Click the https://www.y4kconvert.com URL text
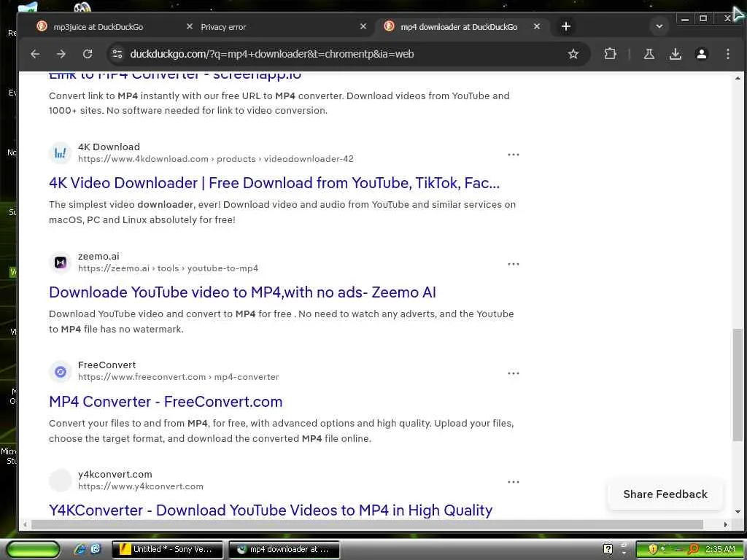 141,486
